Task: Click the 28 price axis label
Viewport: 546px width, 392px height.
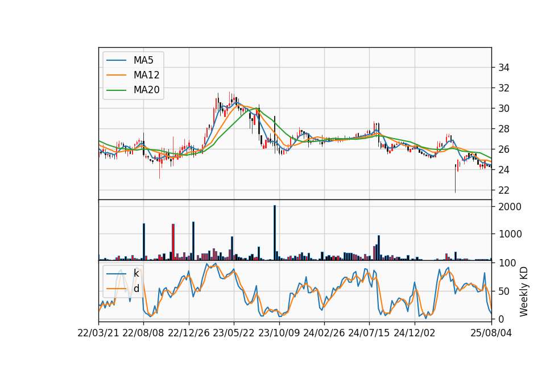Action: click(503, 129)
